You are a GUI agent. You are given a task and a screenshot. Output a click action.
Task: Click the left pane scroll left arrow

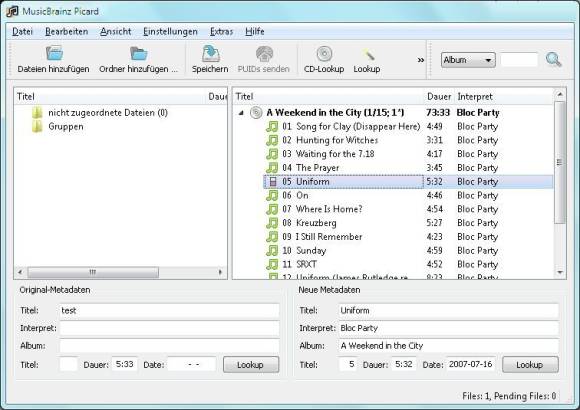(20, 272)
